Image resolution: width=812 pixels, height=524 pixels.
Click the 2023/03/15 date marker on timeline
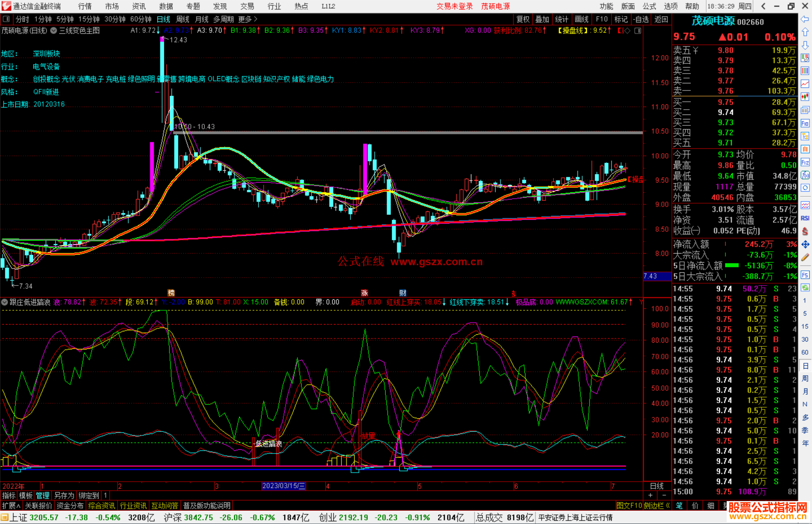(283, 486)
